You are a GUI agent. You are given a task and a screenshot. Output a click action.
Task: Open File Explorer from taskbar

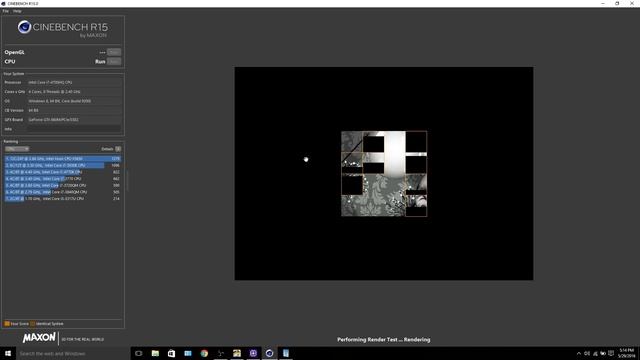(155, 353)
